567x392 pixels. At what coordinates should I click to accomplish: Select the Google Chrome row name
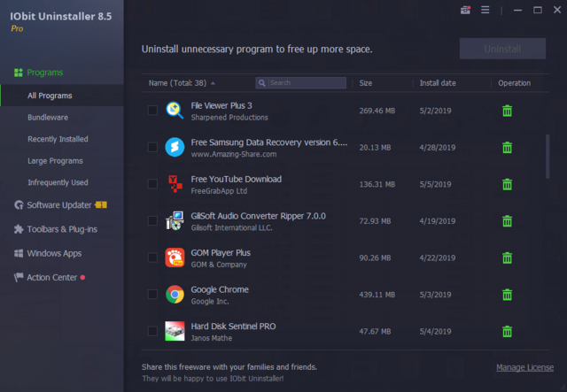coord(220,289)
